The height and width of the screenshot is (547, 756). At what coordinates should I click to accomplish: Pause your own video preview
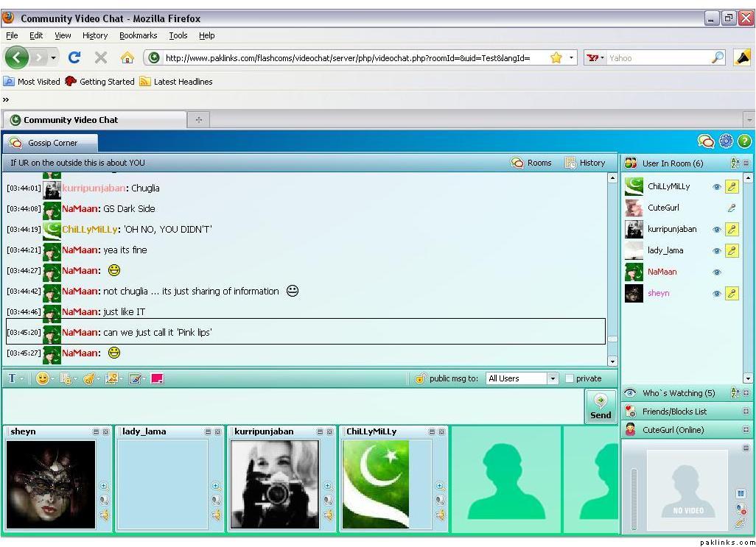pyautogui.click(x=741, y=493)
